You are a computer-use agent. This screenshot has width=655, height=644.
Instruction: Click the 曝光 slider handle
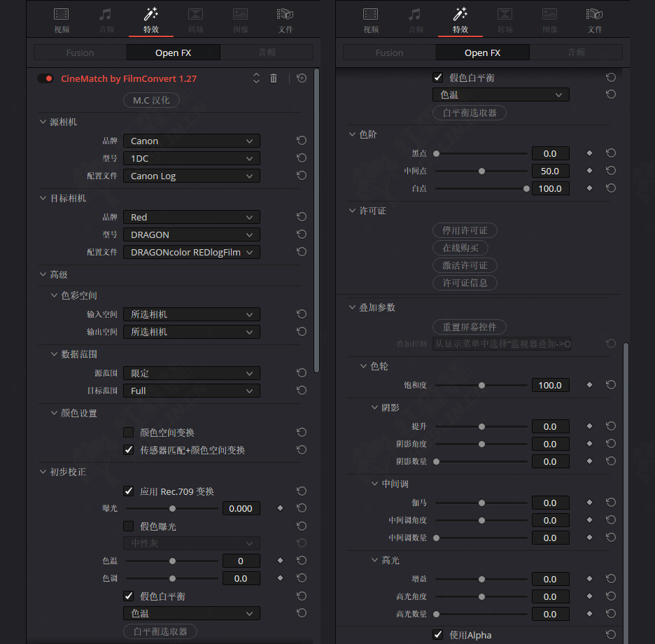coord(172,509)
